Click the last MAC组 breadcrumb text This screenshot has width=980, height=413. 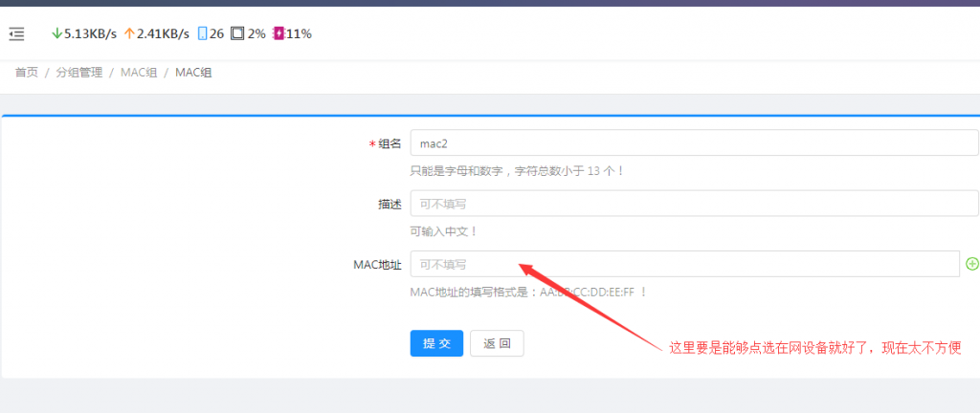click(x=193, y=73)
